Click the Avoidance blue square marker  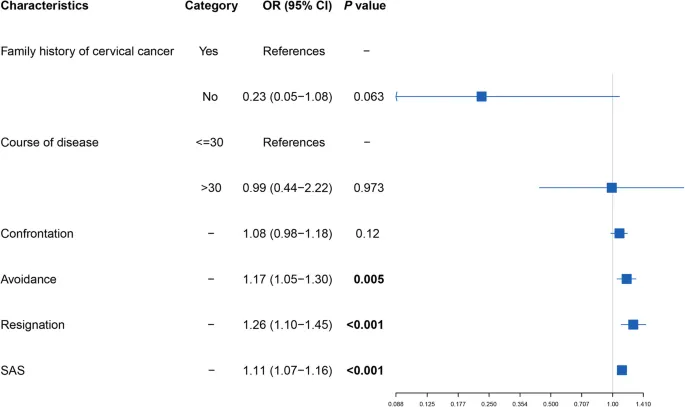[x=626, y=279]
